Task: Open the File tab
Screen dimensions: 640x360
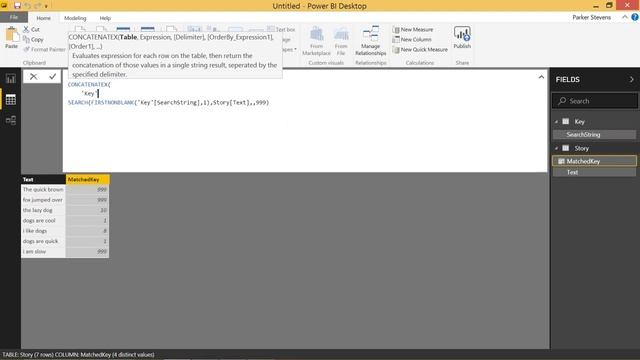Action: coord(14,17)
